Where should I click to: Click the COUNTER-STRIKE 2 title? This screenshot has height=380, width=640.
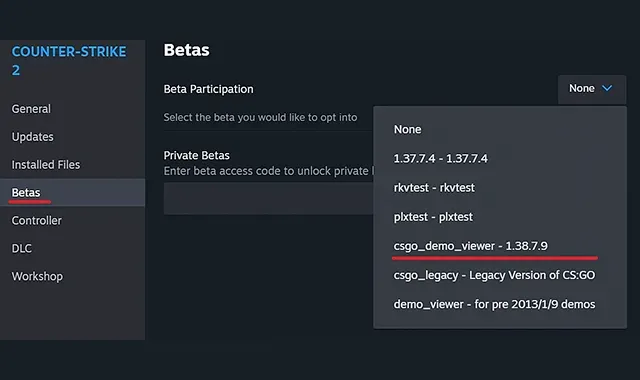(69, 61)
